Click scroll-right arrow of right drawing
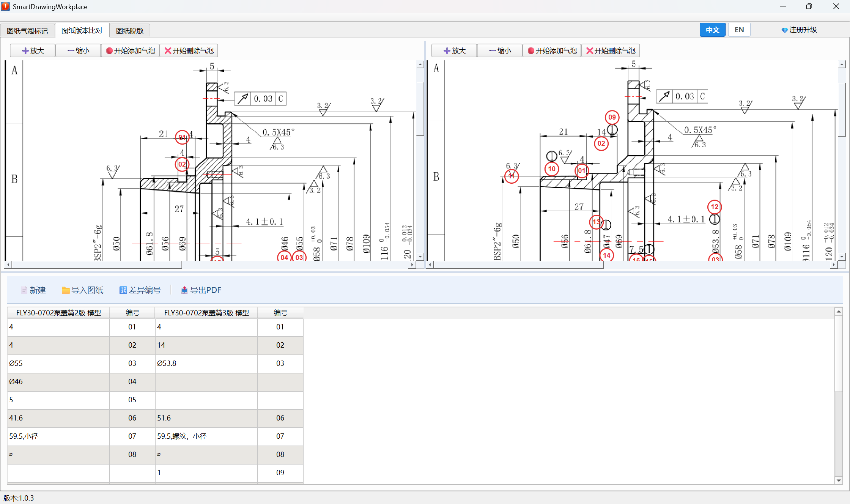This screenshot has width=850, height=504. 833,265
